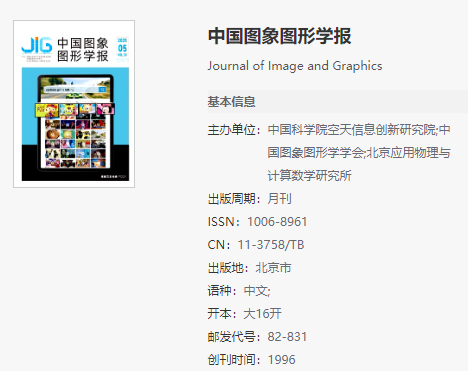Click the 国图象图形学学会 sponsor line
The width and height of the screenshot is (468, 371).
click(359, 153)
